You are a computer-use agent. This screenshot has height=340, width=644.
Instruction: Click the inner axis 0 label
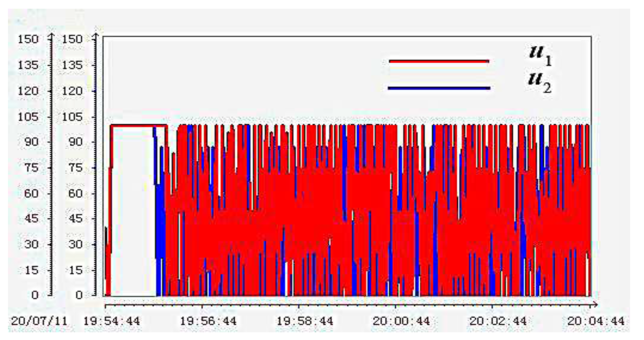[79, 295]
